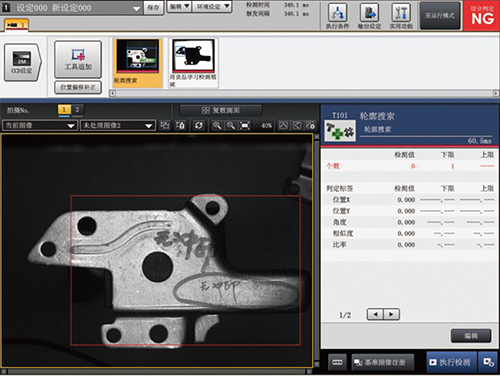Open the 环境设定 environment settings dropdown
Viewport: 500px width, 378px height.
click(212, 7)
